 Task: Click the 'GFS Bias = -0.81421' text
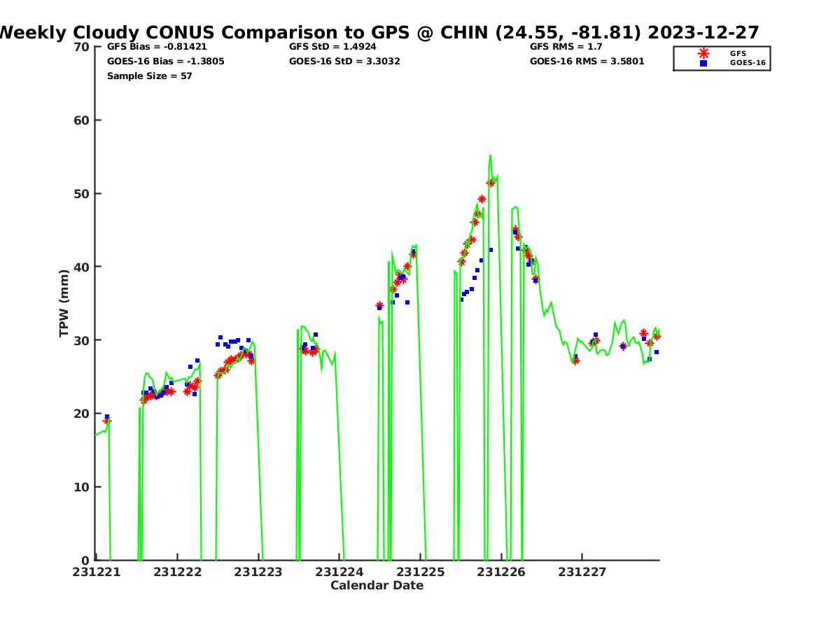(157, 47)
